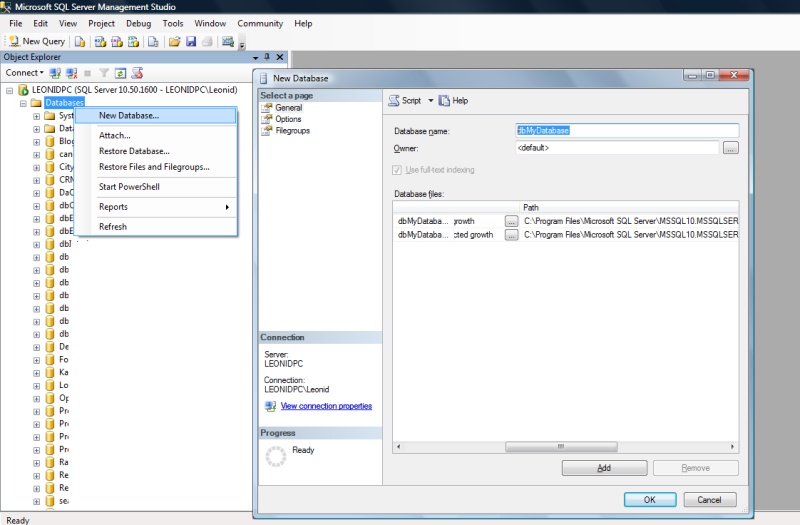Screen dimensions: 800x525
Task: Select the General page in New Database
Action: pyautogui.click(x=289, y=108)
